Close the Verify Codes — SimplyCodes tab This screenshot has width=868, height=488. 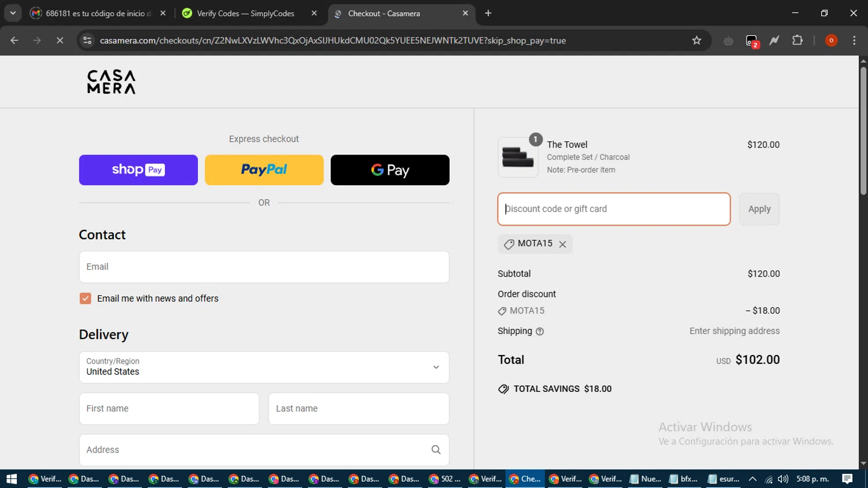tap(314, 13)
